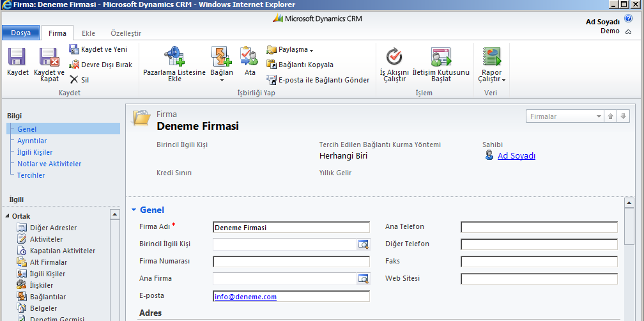Click Birincil İlgili Kişi lookup icon
The height and width of the screenshot is (321, 644).
tap(363, 244)
